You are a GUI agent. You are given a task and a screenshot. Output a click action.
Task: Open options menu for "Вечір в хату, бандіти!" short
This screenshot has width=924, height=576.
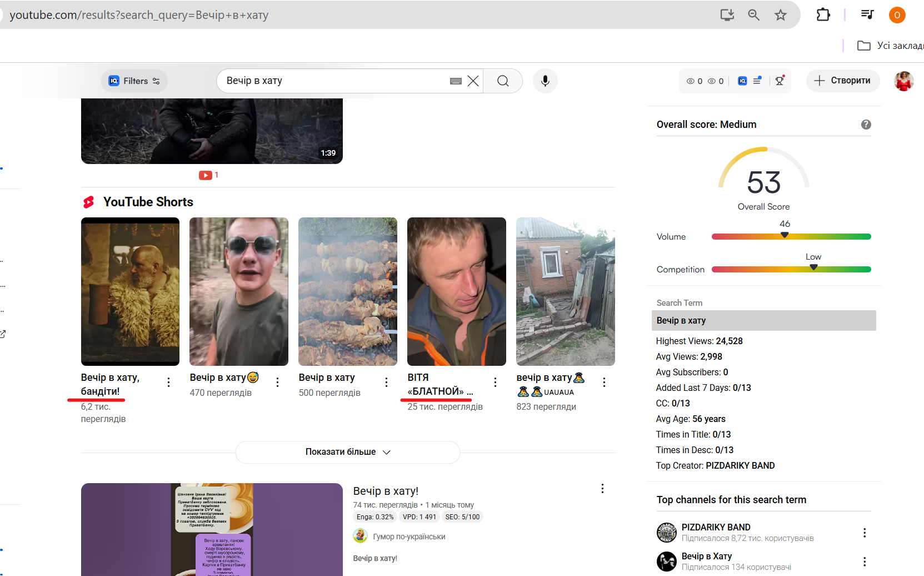tap(168, 382)
